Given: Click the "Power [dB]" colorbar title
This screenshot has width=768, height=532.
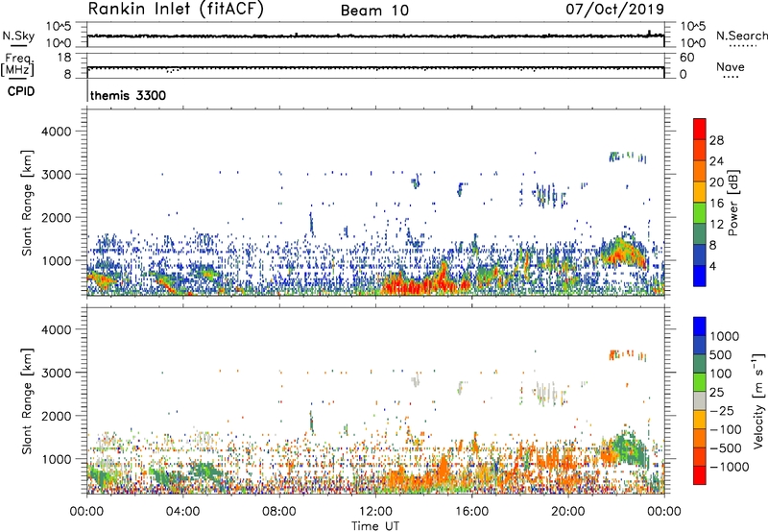Looking at the screenshot, I should coord(733,203).
